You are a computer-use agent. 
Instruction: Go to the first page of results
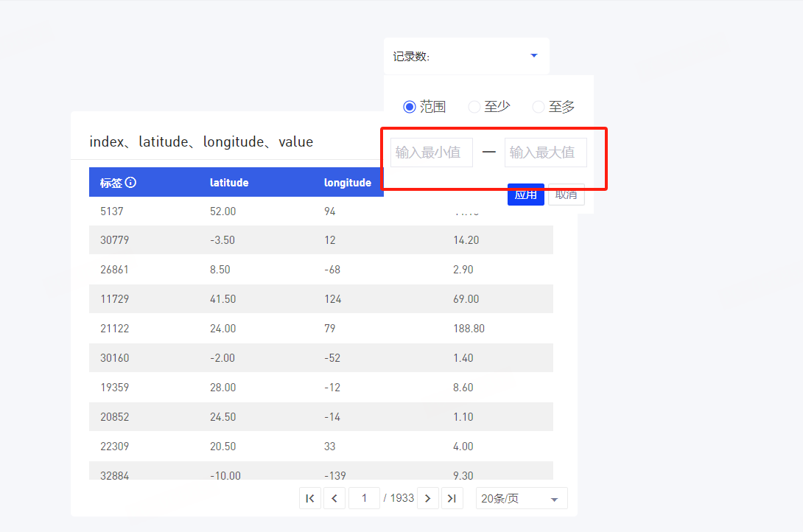tap(310, 498)
